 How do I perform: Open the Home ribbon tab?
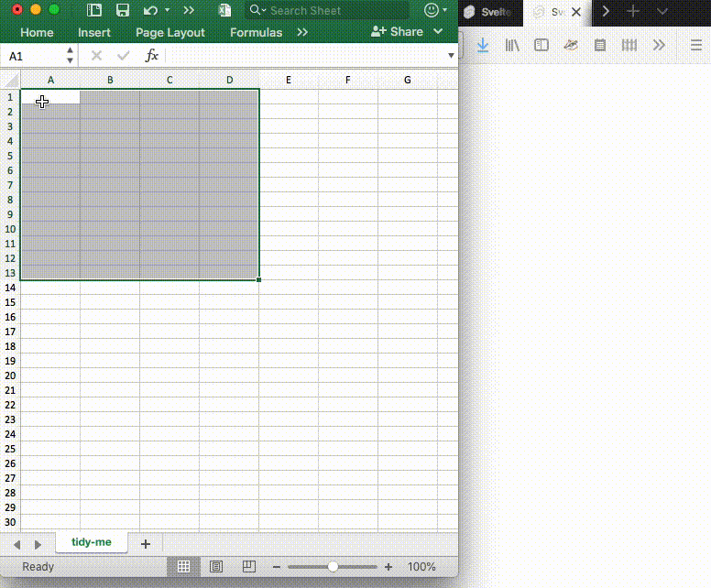coord(37,33)
